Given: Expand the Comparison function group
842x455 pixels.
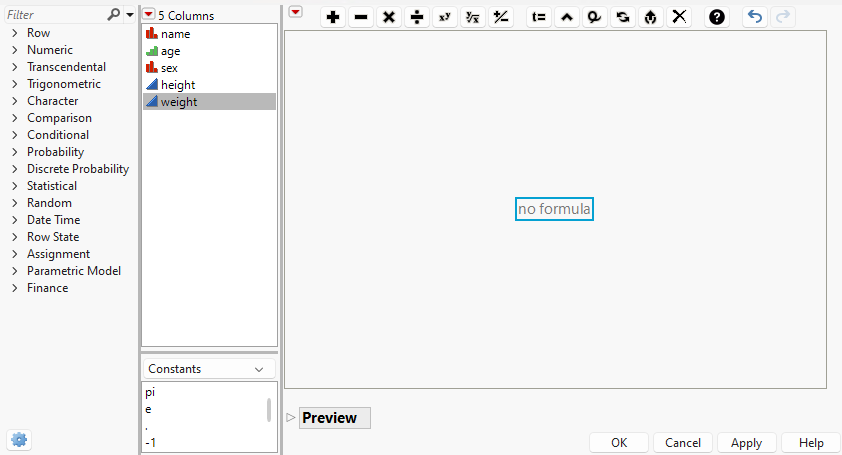Looking at the screenshot, I should tap(14, 118).
